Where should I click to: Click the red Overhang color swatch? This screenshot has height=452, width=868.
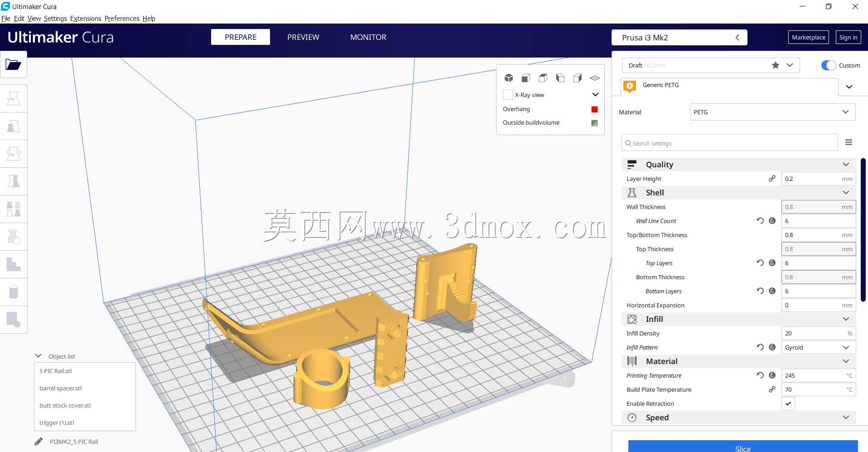pos(595,109)
